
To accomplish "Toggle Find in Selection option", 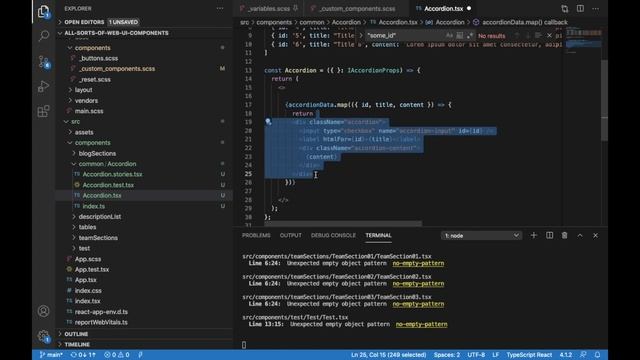I will pyautogui.click(x=538, y=36).
